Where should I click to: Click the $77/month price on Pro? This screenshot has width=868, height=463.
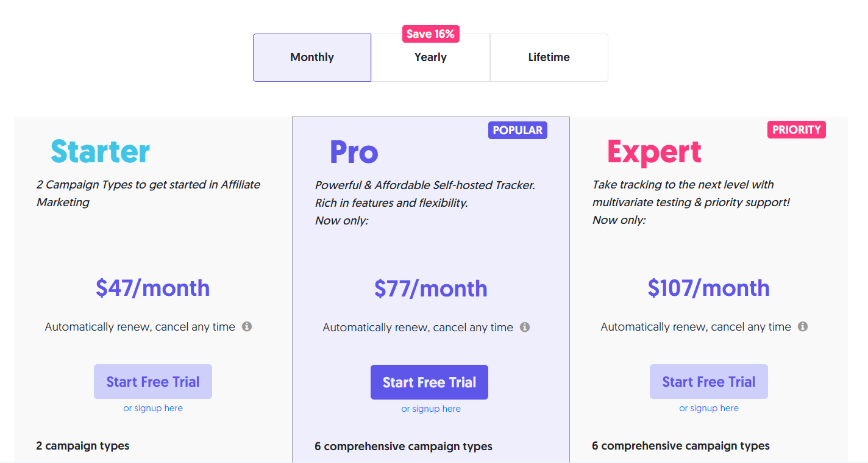click(429, 288)
